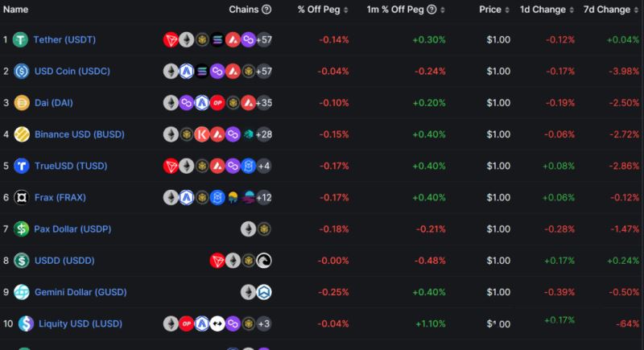
Task: Sort by 1d Change column arrows
Action: tap(572, 10)
